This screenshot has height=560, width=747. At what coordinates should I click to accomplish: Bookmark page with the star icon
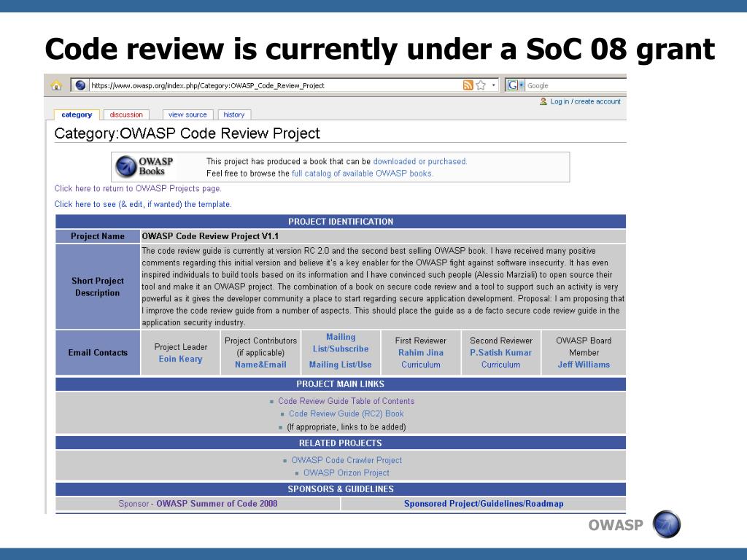[481, 85]
